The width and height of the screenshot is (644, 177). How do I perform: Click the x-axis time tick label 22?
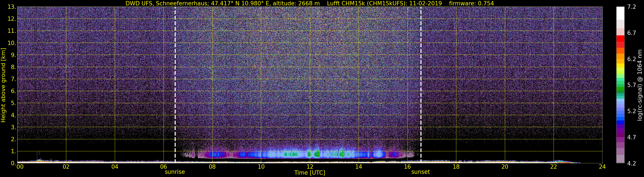[x=554, y=167]
